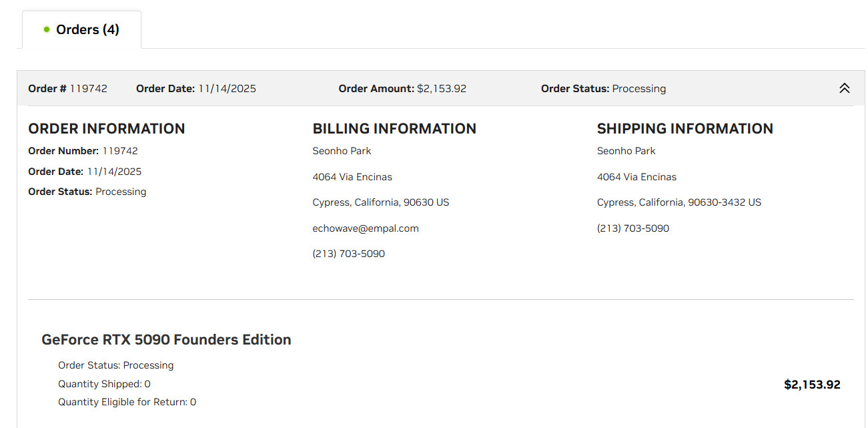Click shipping city Cypress, California, 90630-3432 US
868x428 pixels.
[x=679, y=202]
